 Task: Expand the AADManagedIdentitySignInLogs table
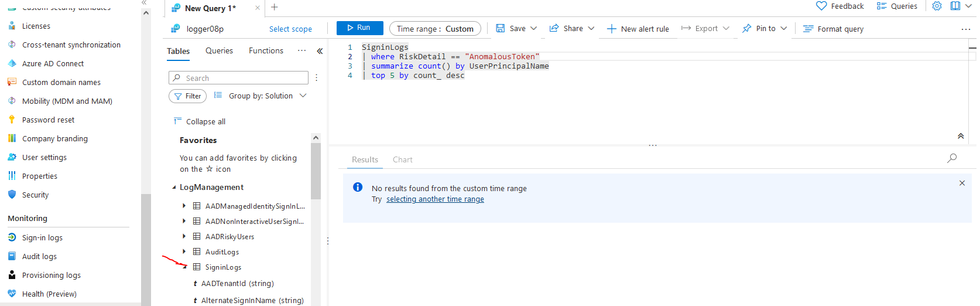click(x=184, y=206)
